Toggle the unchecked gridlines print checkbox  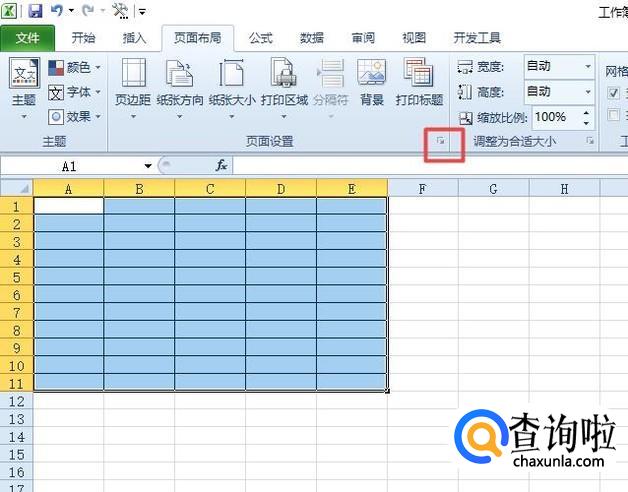point(613,115)
